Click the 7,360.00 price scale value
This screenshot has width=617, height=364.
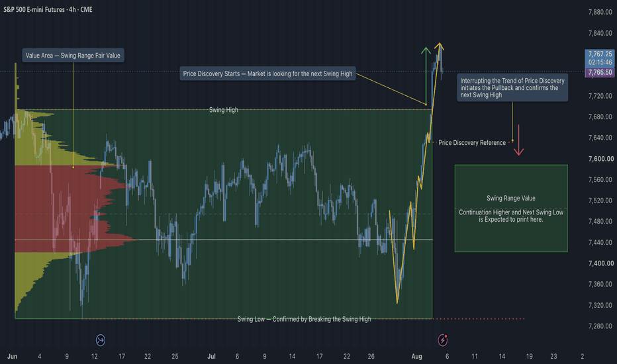click(x=600, y=284)
